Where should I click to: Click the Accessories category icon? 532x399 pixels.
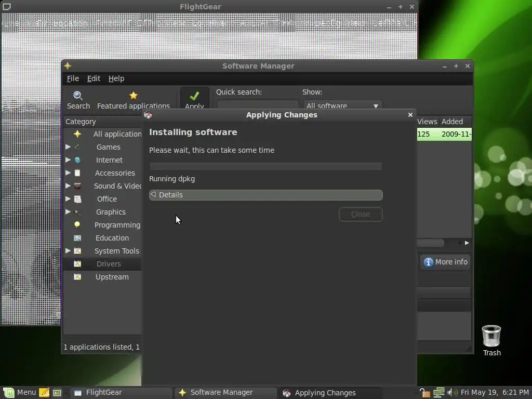point(77,173)
